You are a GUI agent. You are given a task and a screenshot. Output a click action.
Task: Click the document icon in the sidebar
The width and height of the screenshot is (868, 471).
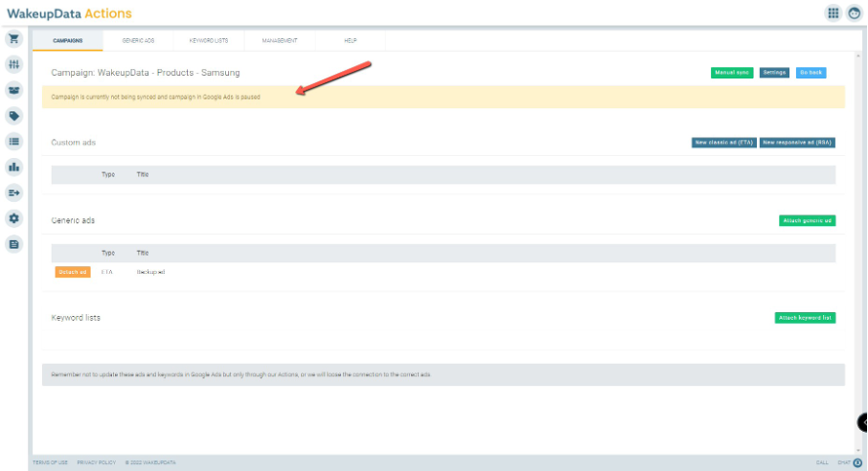pos(13,244)
